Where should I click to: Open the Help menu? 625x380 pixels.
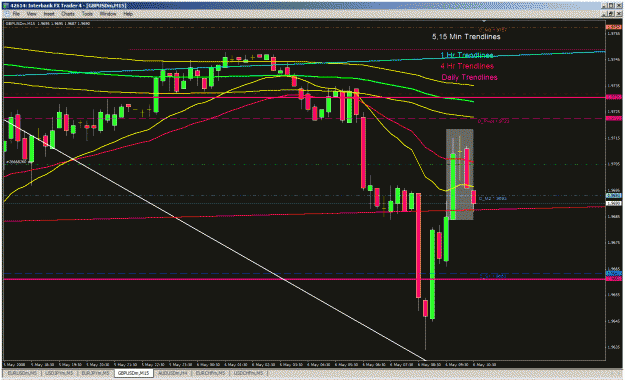(x=128, y=14)
